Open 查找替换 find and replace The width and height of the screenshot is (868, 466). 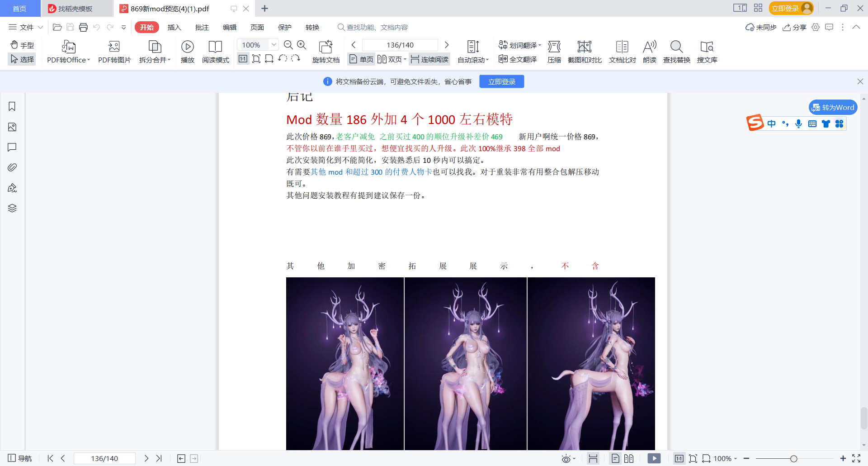676,52
